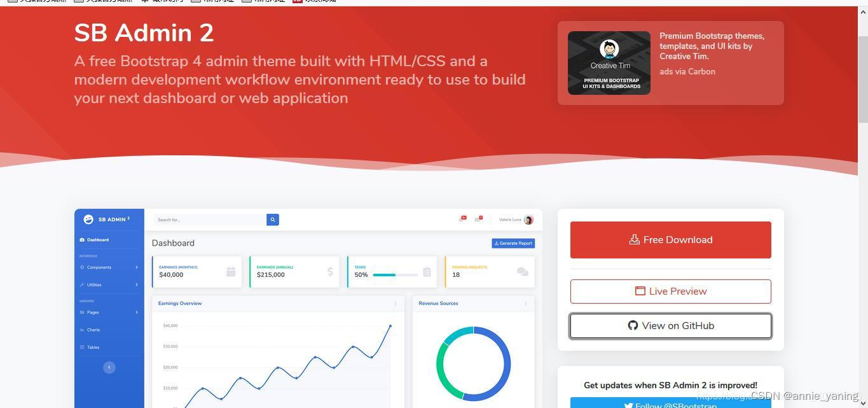Screen dimensions: 868x408
Task: Click the Utilities wrench icon in sidebar
Action: click(x=82, y=285)
